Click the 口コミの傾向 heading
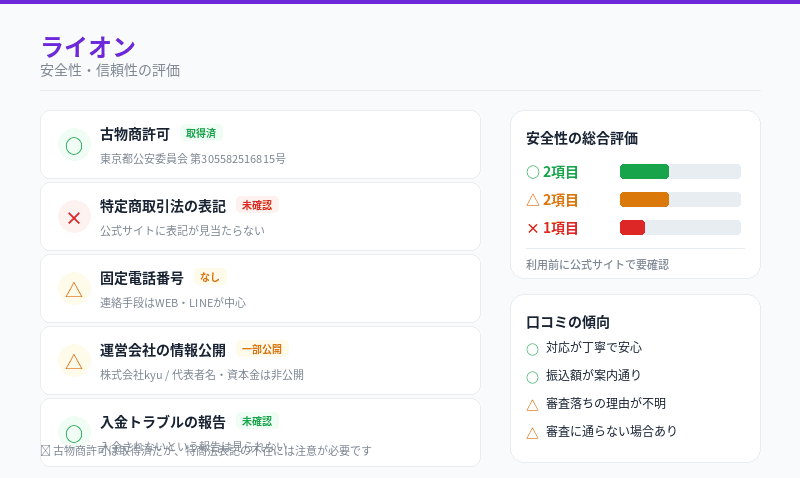800x478 pixels. coord(568,322)
